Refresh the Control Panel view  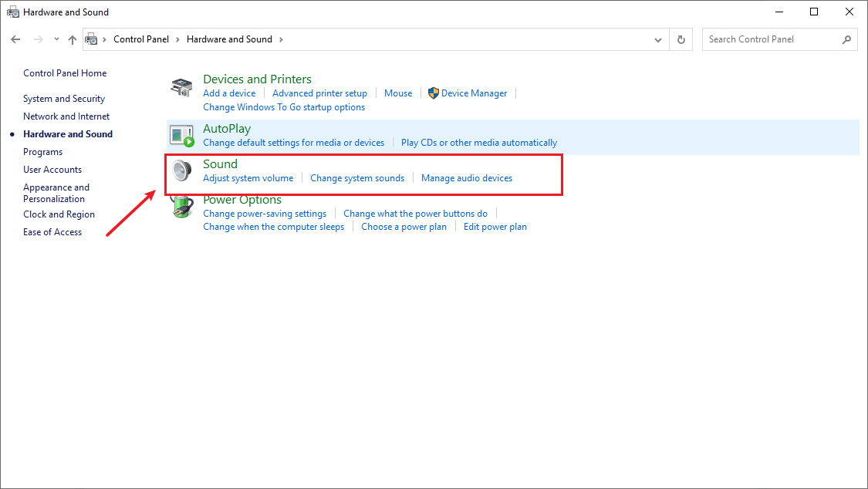(681, 39)
